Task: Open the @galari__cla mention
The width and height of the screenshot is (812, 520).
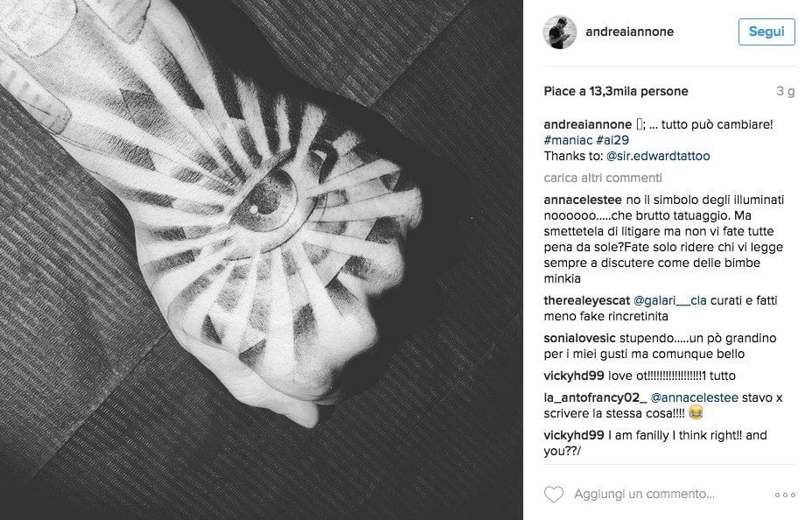Action: 670,300
